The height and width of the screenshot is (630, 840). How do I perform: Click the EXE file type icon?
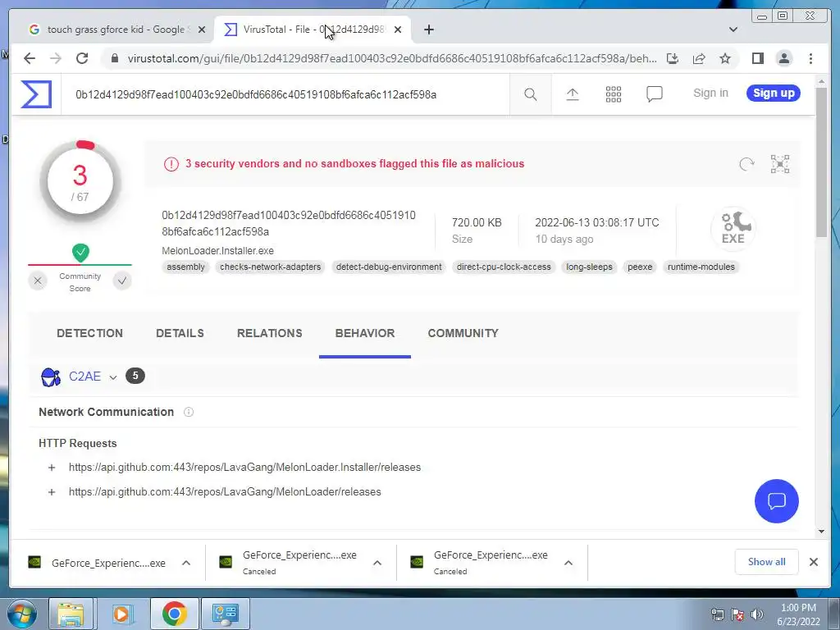(x=733, y=229)
